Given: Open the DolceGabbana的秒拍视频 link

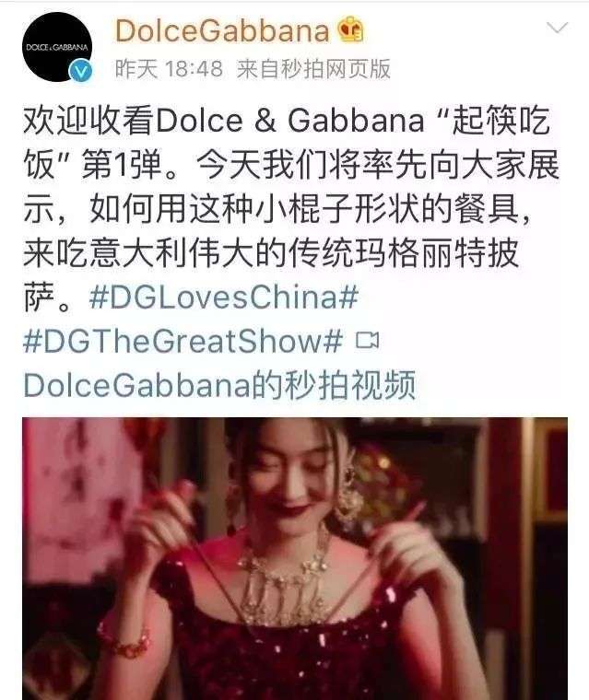Looking at the screenshot, I should (219, 385).
